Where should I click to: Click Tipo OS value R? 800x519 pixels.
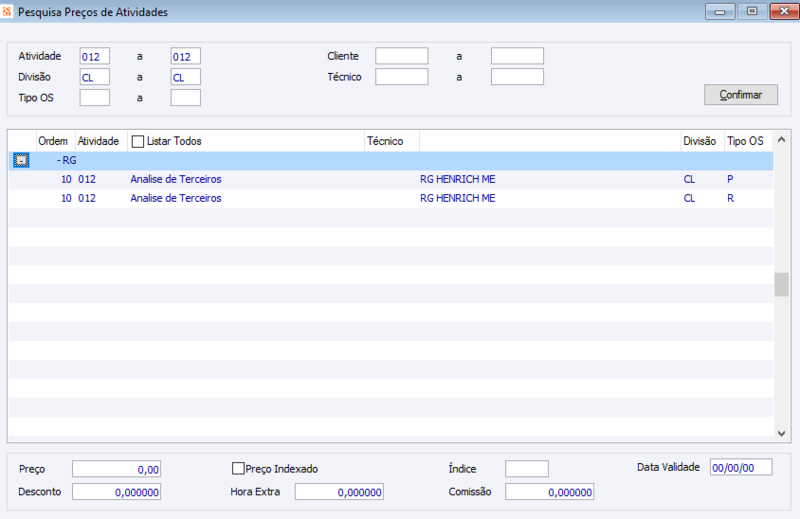731,198
